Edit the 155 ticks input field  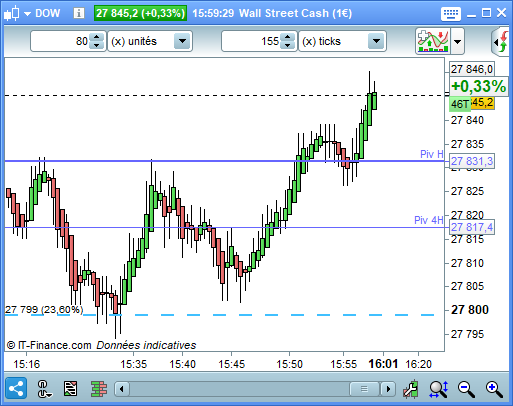251,41
